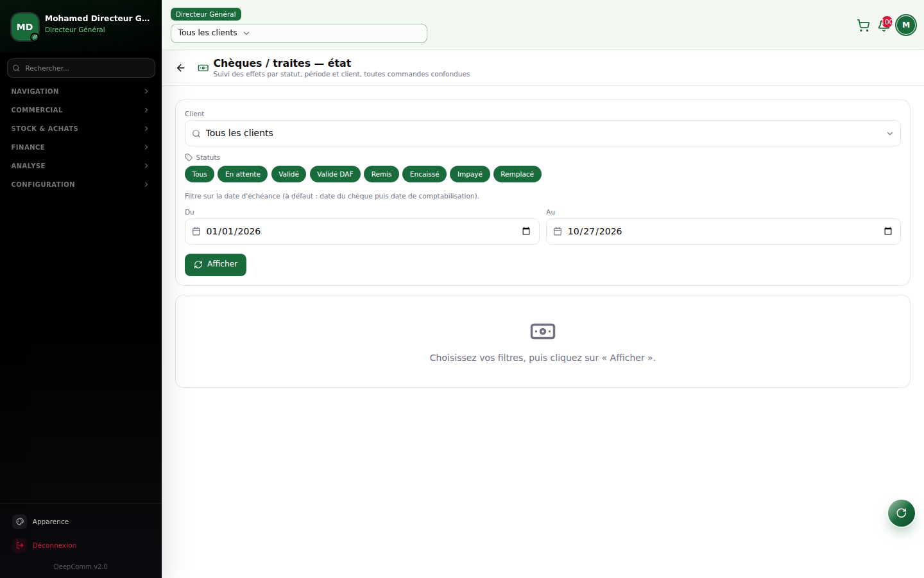The width and height of the screenshot is (924, 578).
Task: Toggle the Impayé status filter
Action: pyautogui.click(x=470, y=174)
